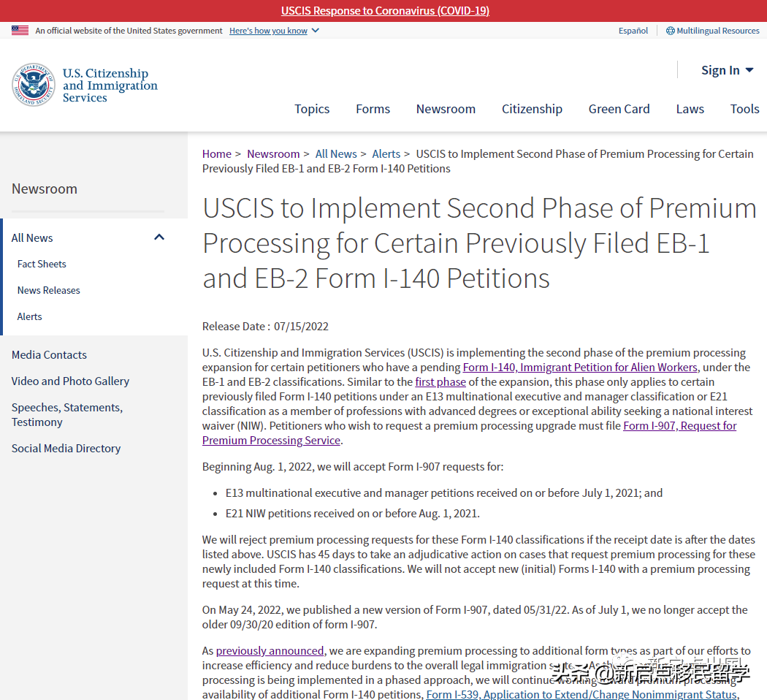The width and height of the screenshot is (767, 700).
Task: Click the "Release Date : 07/15/2022" text
Action: [x=265, y=327]
